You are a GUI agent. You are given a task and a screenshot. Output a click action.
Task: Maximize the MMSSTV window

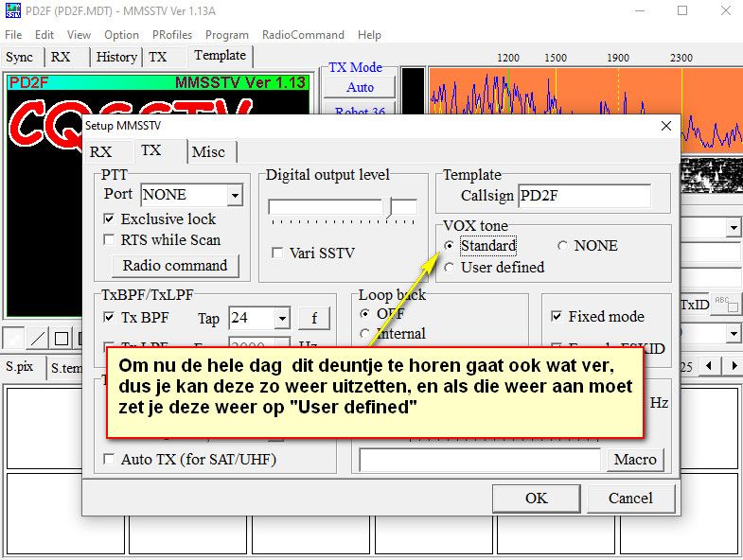point(682,10)
